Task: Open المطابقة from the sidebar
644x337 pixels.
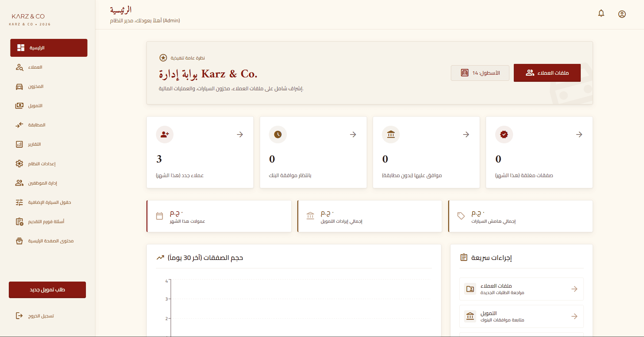Action: click(49, 125)
